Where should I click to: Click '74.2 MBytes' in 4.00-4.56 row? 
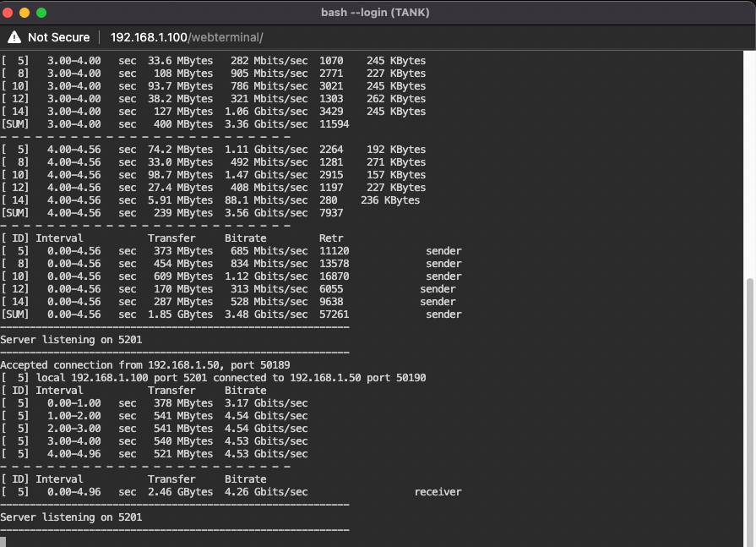coord(180,150)
